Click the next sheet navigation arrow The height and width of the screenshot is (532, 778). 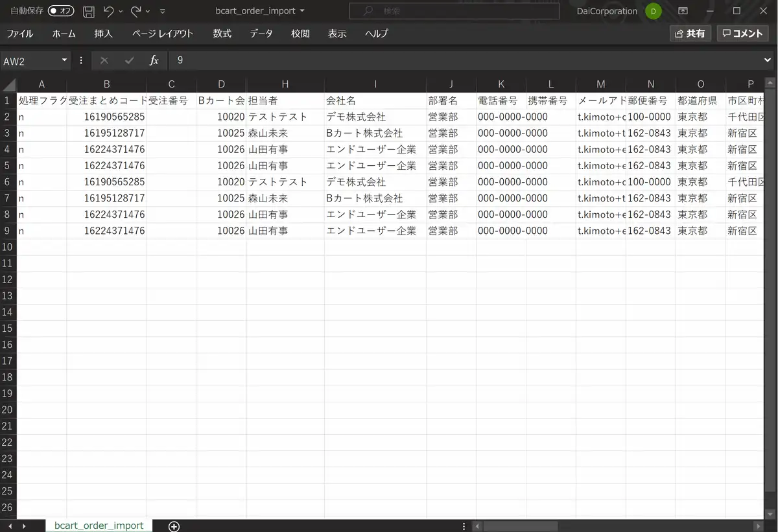pos(24,526)
